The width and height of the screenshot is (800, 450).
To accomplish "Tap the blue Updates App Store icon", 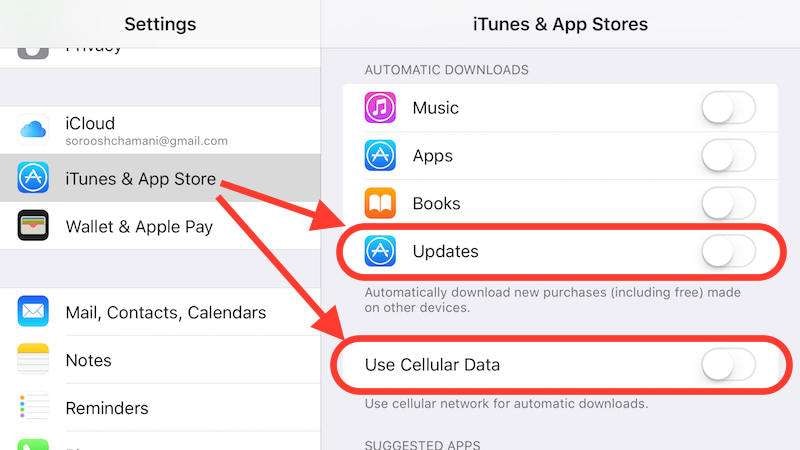I will click(x=380, y=251).
